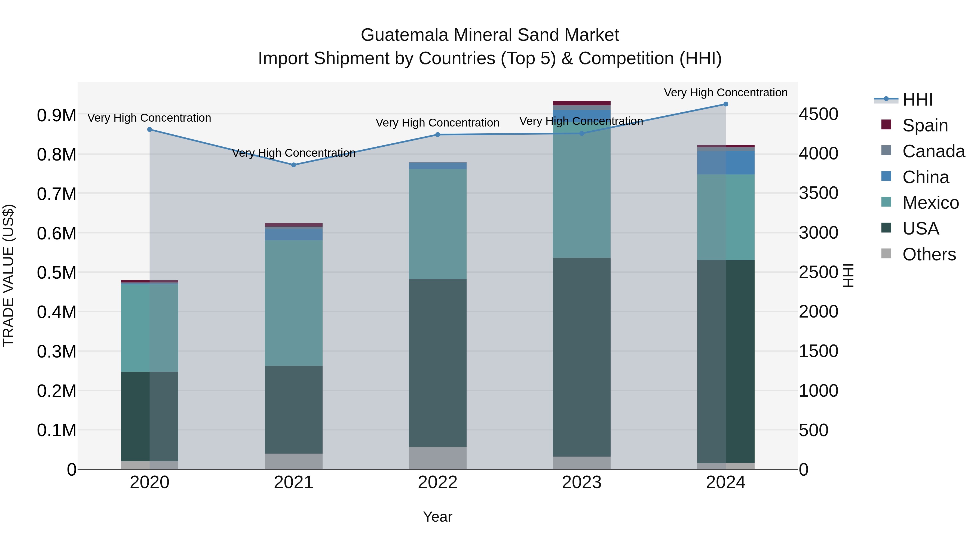The image size is (980, 551).
Task: Toggle the USA legend entry
Action: click(910, 229)
